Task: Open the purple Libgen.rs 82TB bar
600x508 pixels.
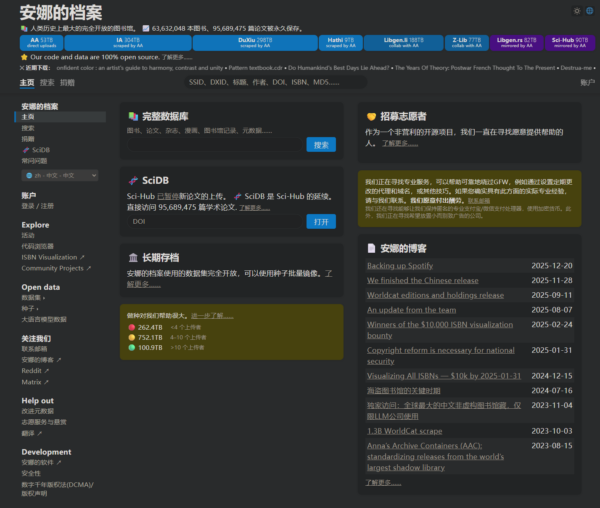Action: click(x=517, y=43)
